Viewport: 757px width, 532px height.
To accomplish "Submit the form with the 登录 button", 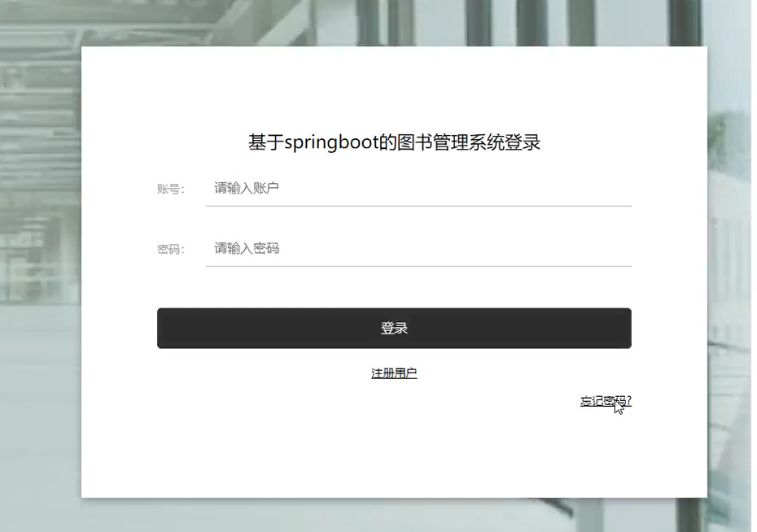I will [x=394, y=328].
